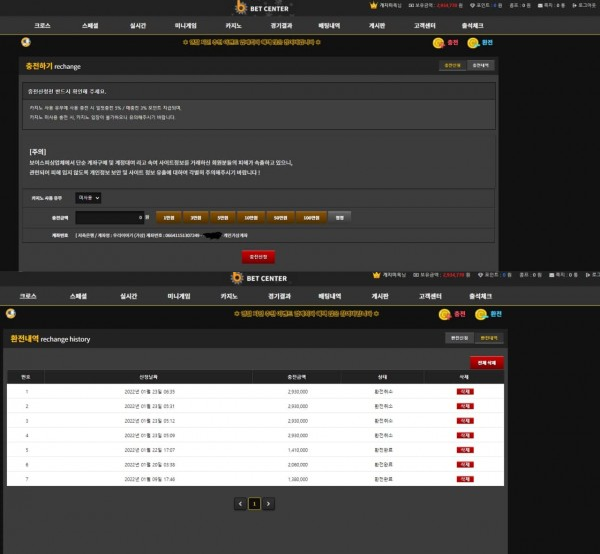Go to the next history page

pyautogui.click(x=268, y=503)
